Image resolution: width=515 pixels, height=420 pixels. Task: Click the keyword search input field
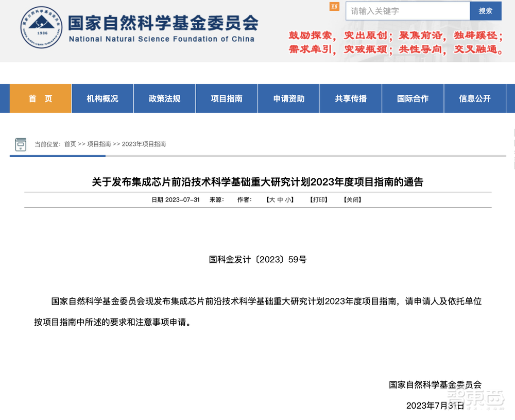point(407,11)
